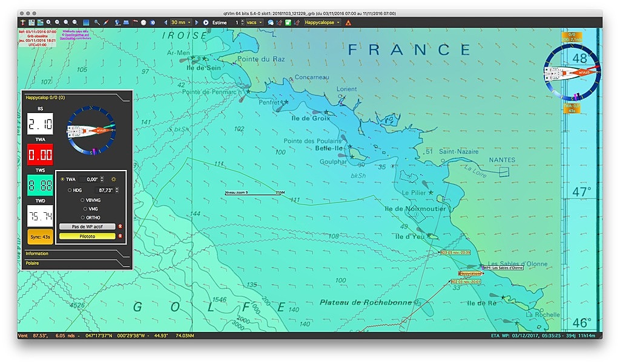
Task: Click the status bar wind speed '6.05 nds'
Action: click(65, 336)
